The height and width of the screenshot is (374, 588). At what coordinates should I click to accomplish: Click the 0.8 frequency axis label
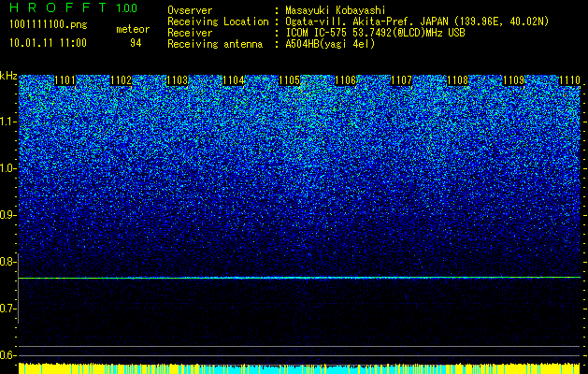pos(8,262)
